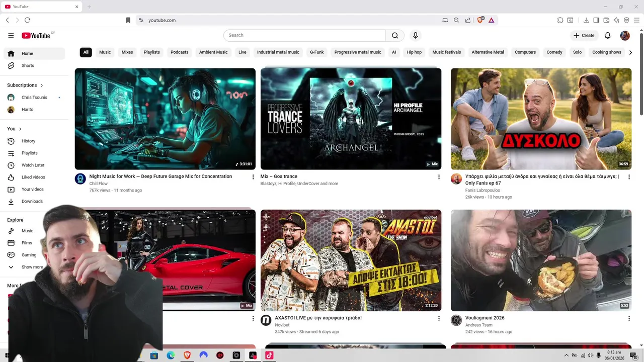Select the Music filter chip
The image size is (644, 362).
[105, 52]
